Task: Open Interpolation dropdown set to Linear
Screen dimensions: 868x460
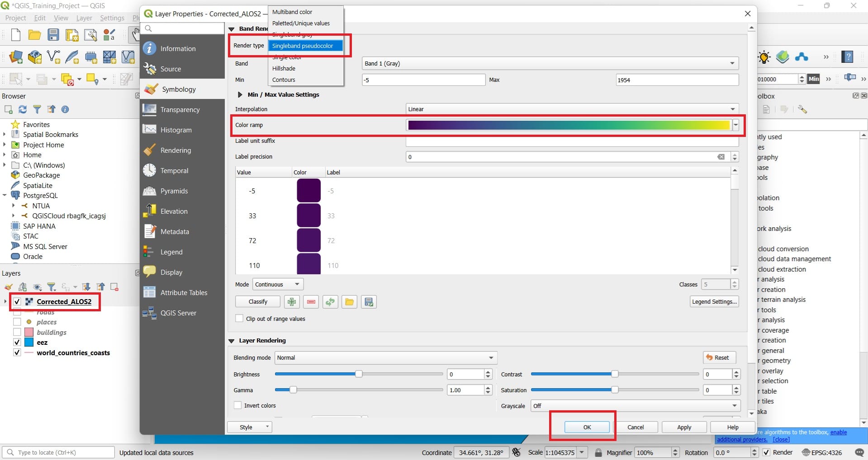Action: [x=572, y=109]
